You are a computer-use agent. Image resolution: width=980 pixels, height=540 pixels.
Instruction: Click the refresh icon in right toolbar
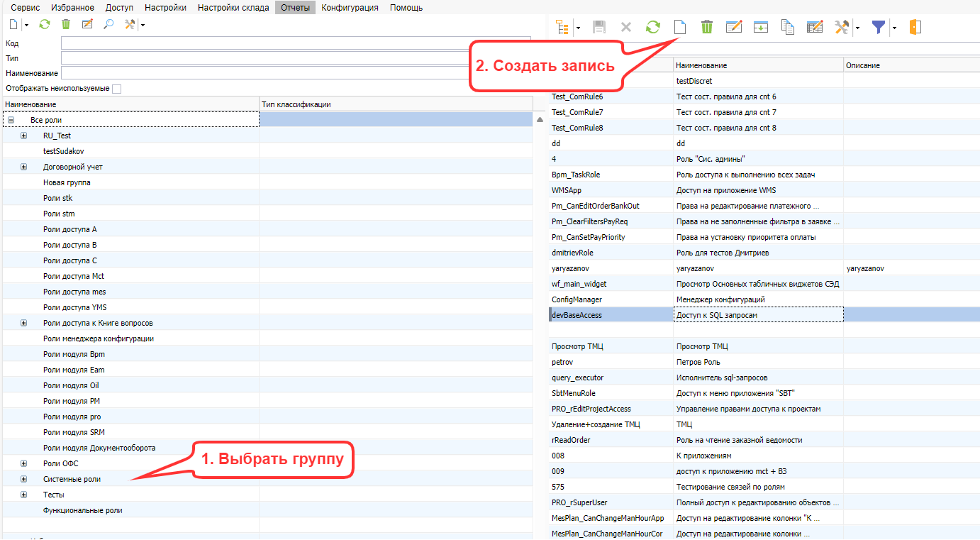click(652, 28)
